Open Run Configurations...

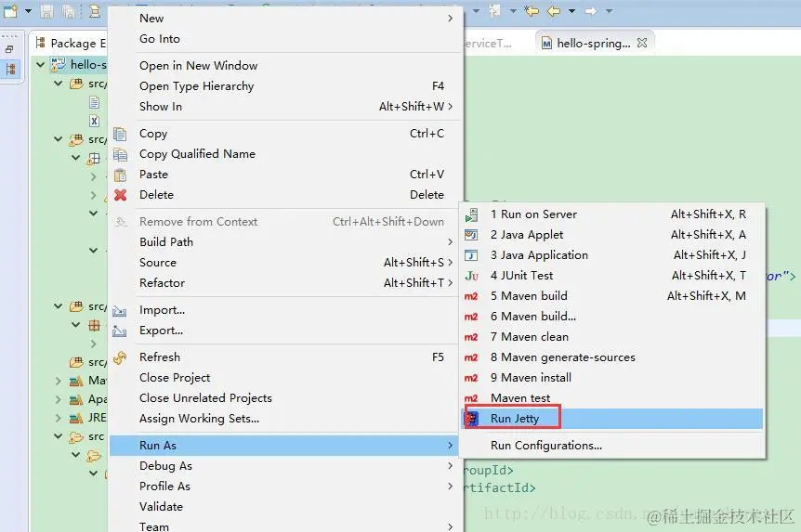(612, 446)
